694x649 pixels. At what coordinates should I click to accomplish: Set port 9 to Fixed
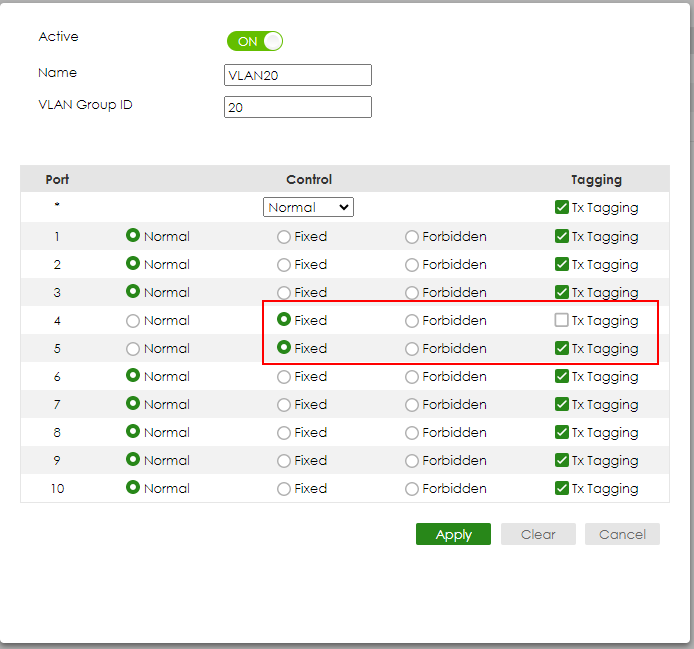(284, 461)
